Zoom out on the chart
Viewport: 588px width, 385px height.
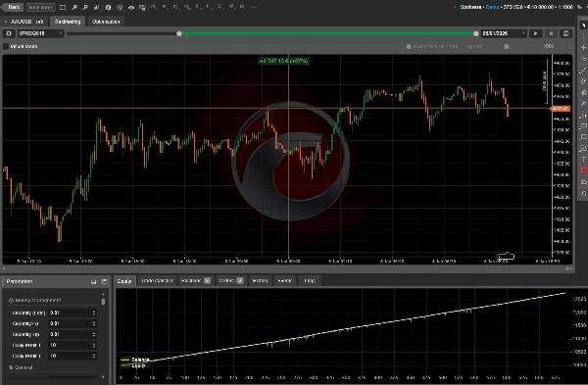(85, 7)
